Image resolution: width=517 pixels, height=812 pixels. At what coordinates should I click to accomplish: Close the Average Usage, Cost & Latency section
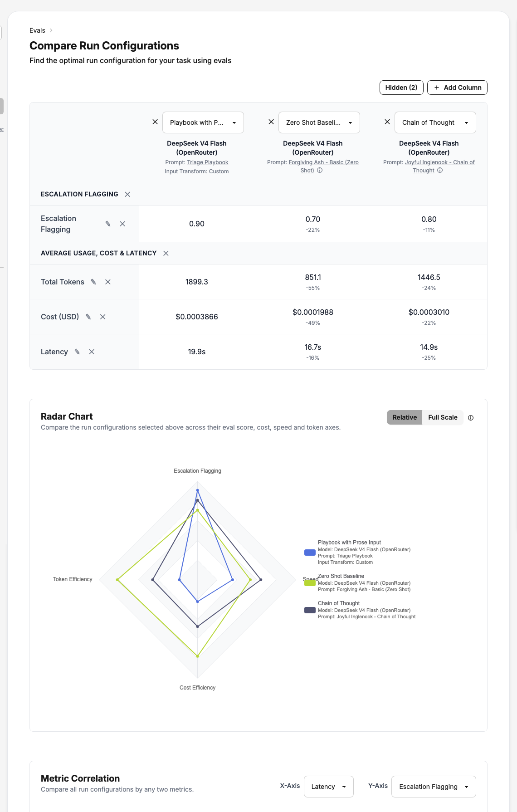[166, 253]
